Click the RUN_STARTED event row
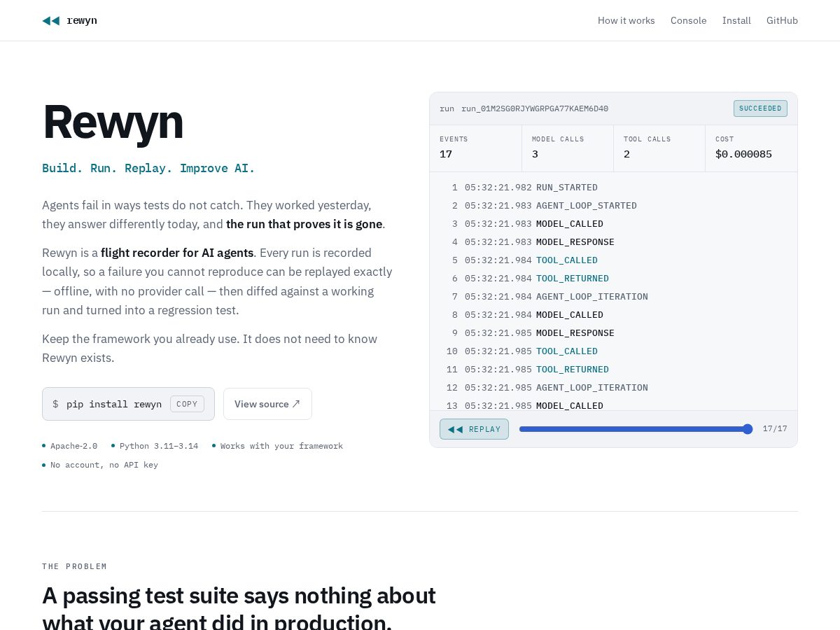The height and width of the screenshot is (630, 840). click(x=613, y=188)
